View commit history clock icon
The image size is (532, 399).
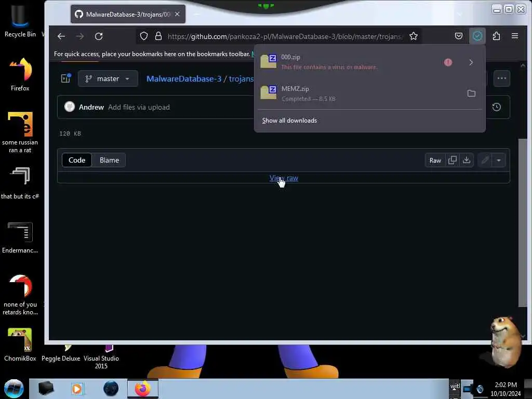496,107
